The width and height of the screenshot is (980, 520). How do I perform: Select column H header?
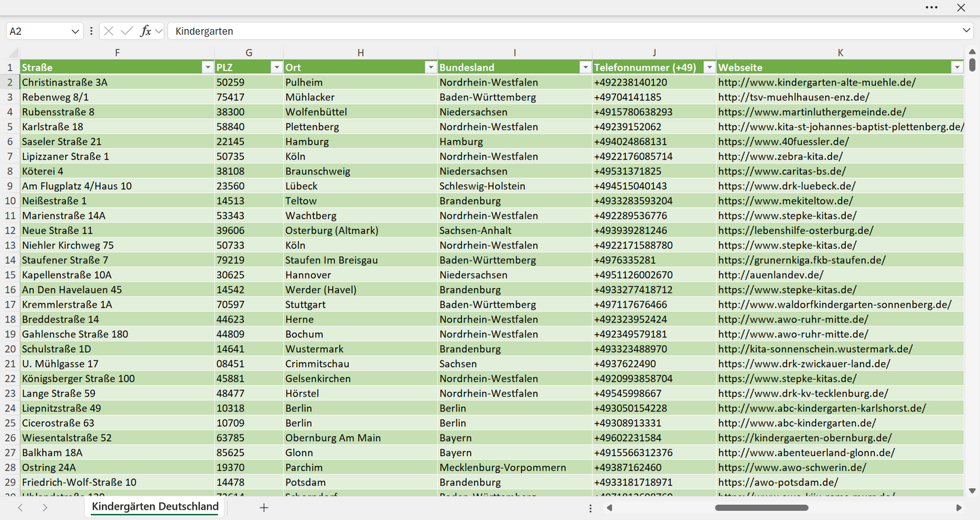361,53
